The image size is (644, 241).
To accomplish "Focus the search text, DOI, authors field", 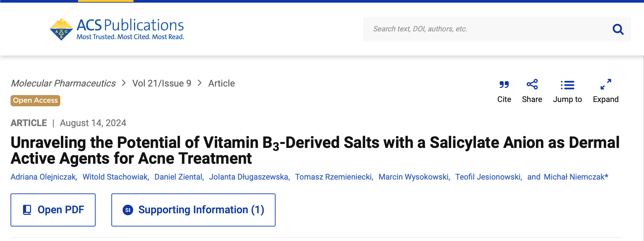I will [488, 29].
